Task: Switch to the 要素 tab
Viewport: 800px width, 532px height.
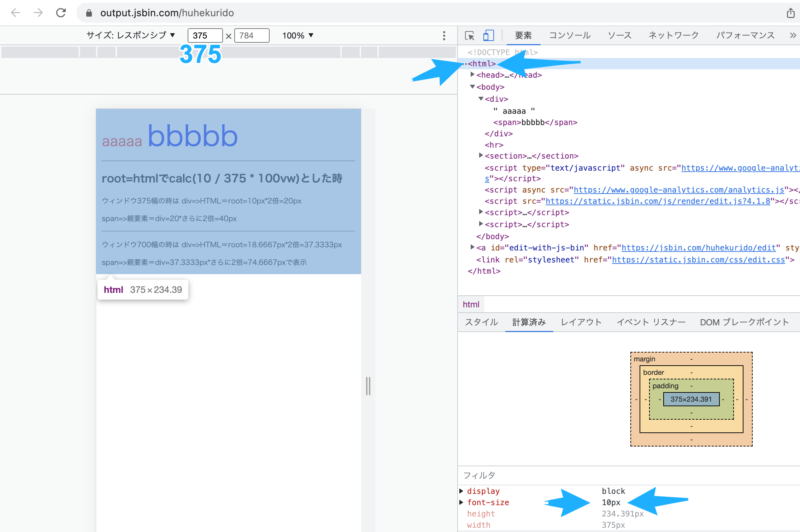Action: 523,35
